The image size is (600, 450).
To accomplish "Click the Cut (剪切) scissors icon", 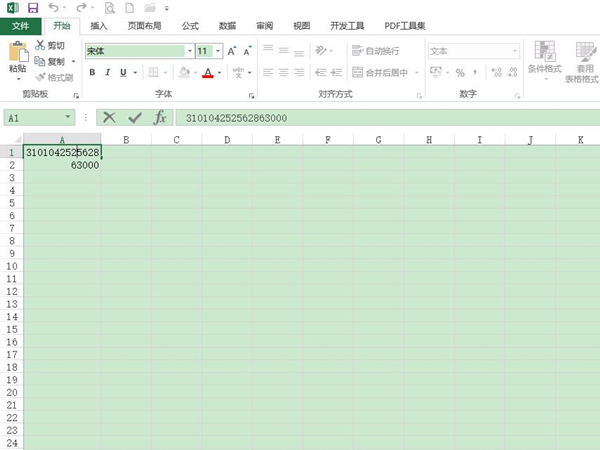I will coord(40,45).
